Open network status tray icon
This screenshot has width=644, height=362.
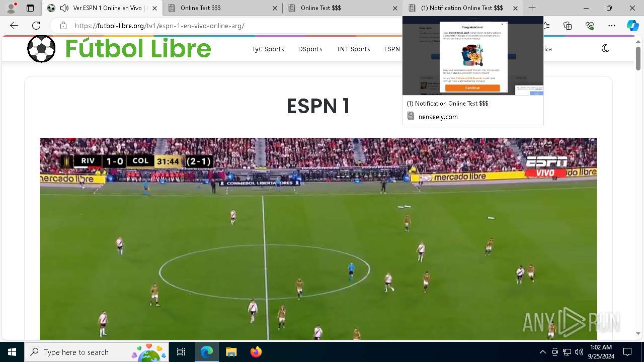pos(567,352)
